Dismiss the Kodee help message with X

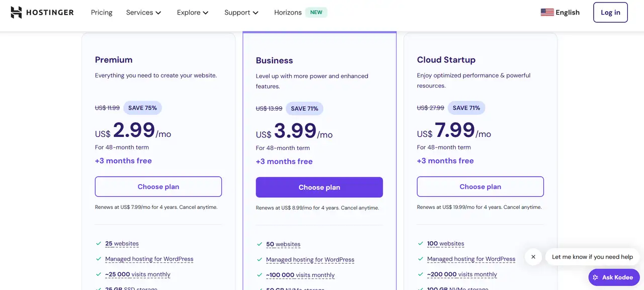(x=533, y=257)
